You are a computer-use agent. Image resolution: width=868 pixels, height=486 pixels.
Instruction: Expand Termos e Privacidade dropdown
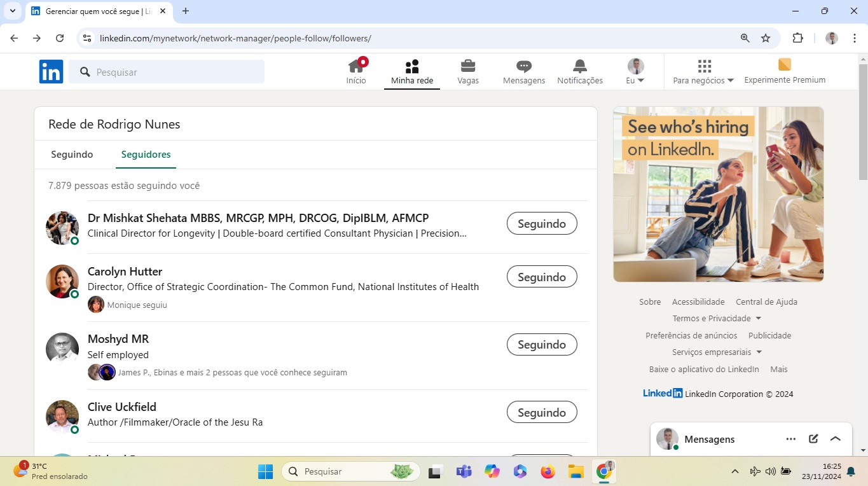pos(717,319)
